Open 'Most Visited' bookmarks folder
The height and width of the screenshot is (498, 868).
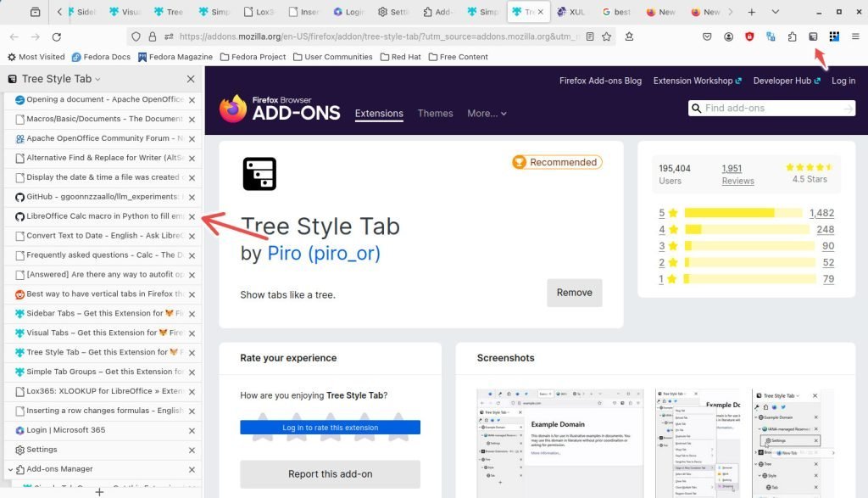(x=36, y=57)
